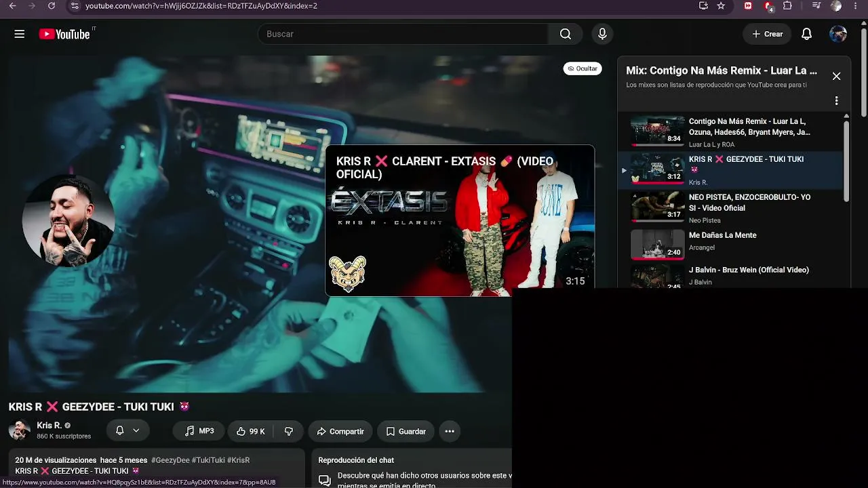Viewport: 868px width, 488px height.
Task: Open site information icon in address bar
Action: [x=75, y=6]
